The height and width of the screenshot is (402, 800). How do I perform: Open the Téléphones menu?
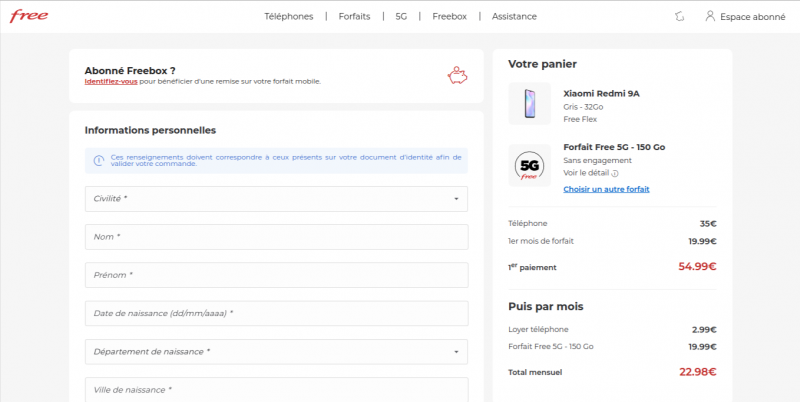[289, 16]
